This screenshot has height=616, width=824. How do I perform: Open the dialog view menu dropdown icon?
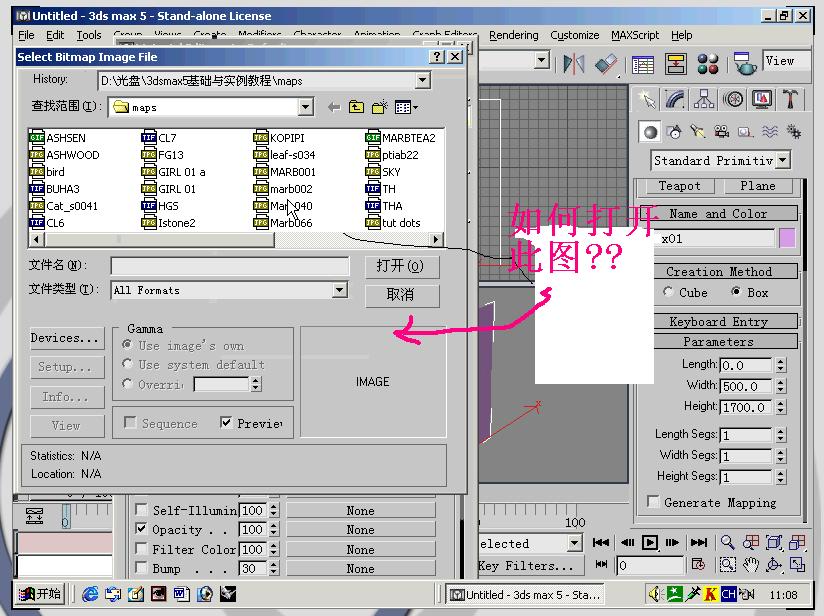[x=405, y=107]
